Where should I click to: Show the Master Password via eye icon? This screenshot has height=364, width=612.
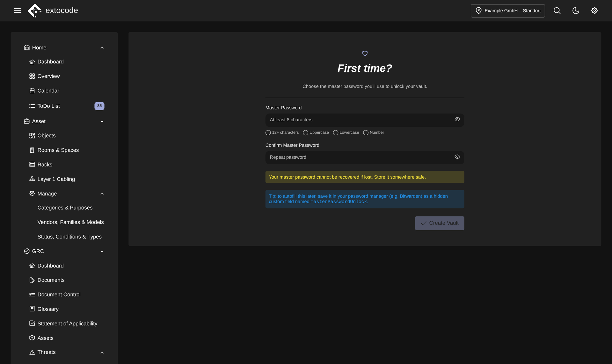(457, 119)
